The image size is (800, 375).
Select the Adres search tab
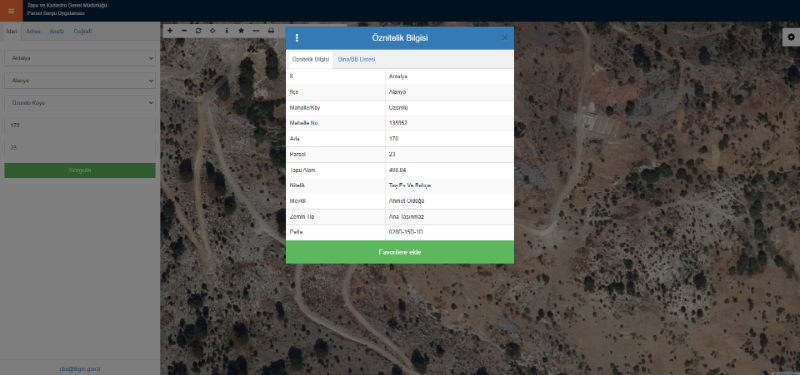tap(33, 31)
